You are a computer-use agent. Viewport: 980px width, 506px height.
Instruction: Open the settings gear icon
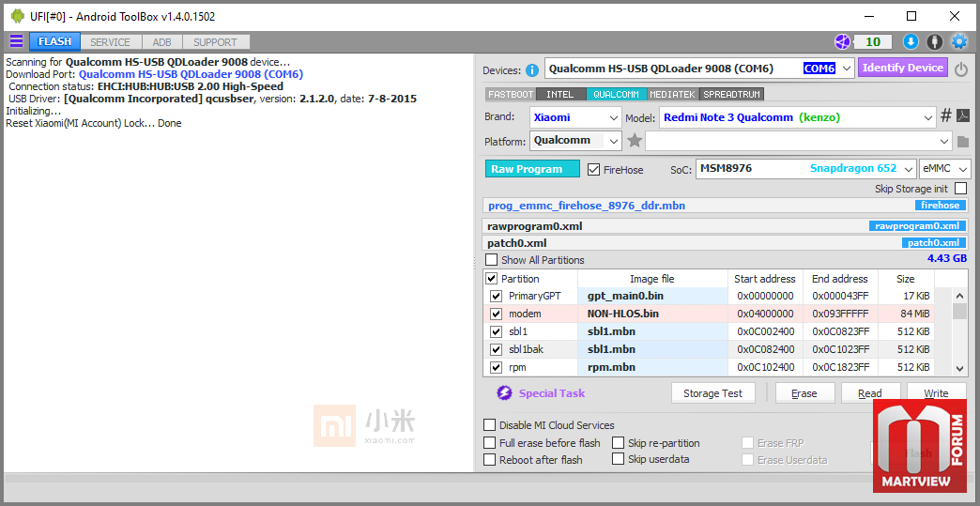[x=958, y=41]
